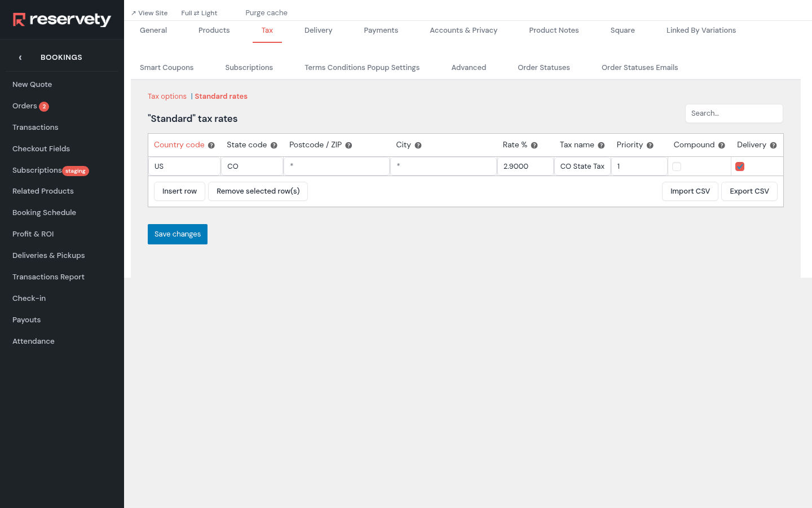Open View Site link
The height and width of the screenshot is (508, 812).
(x=149, y=13)
